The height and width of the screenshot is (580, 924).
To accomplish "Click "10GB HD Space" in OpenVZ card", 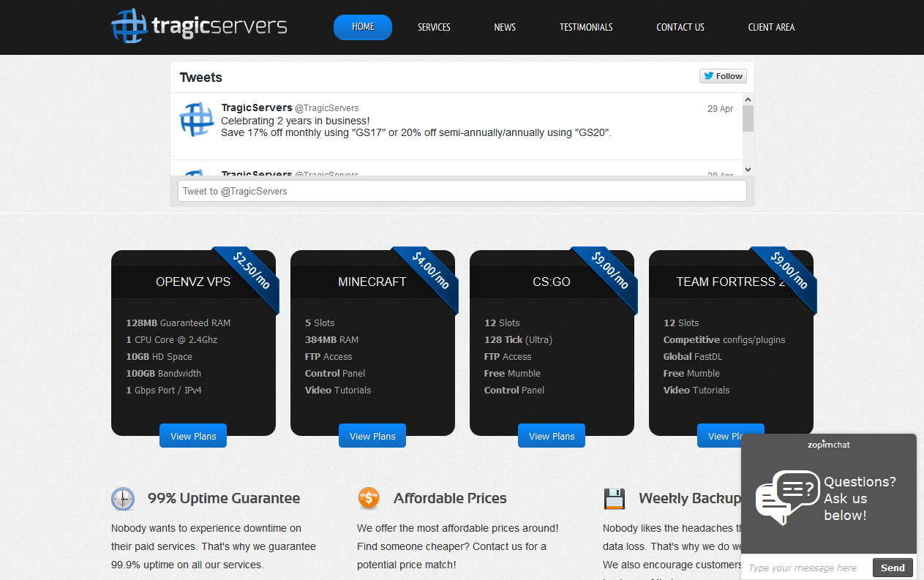I will tap(159, 356).
